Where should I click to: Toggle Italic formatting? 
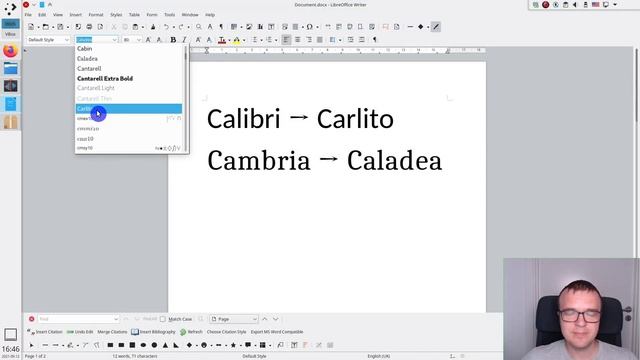(x=184, y=40)
